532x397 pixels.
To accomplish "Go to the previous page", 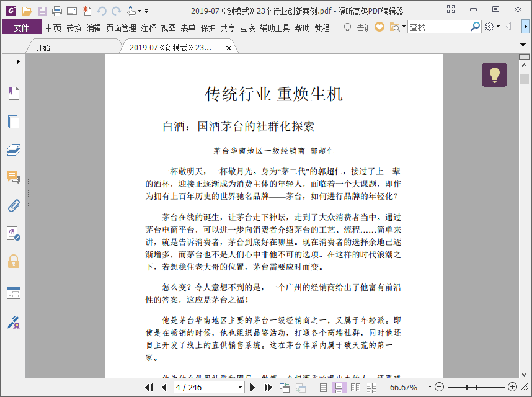I will [x=164, y=387].
